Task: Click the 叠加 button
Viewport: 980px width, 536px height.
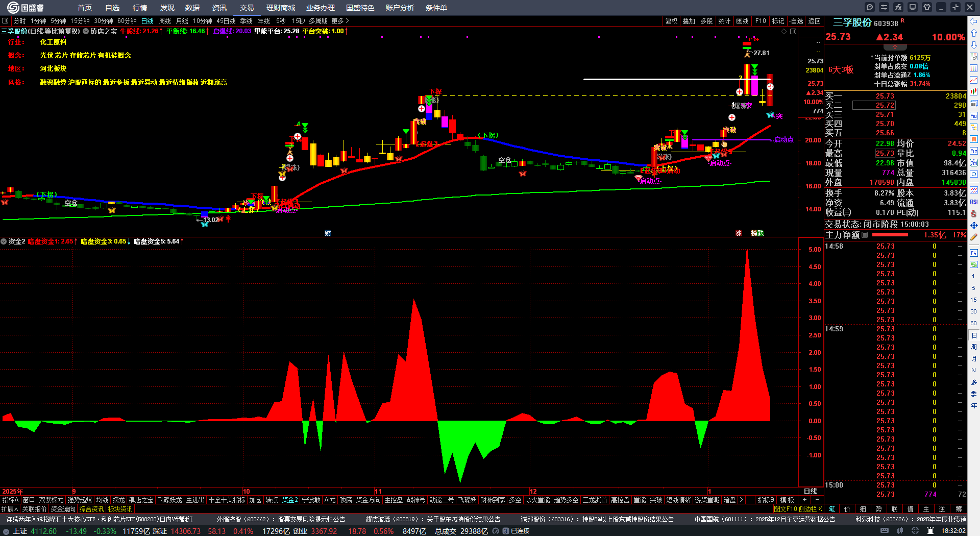Action: tap(689, 21)
